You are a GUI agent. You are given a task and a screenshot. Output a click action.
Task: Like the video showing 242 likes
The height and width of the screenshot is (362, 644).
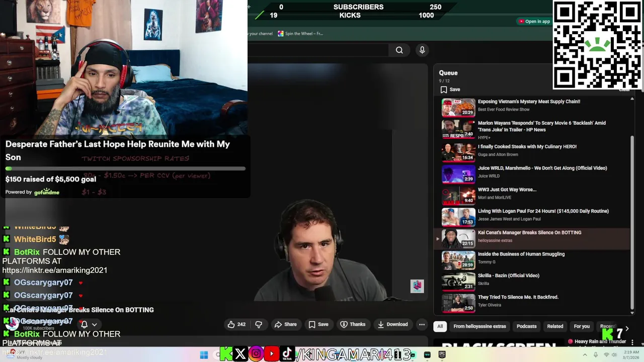pos(236,324)
